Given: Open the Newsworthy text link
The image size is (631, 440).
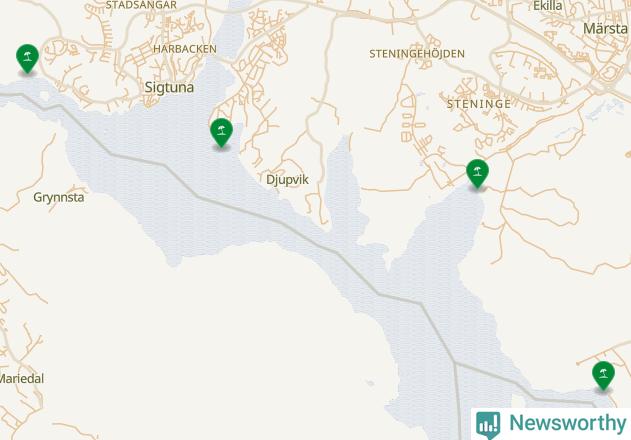Looking at the screenshot, I should coord(568,423).
